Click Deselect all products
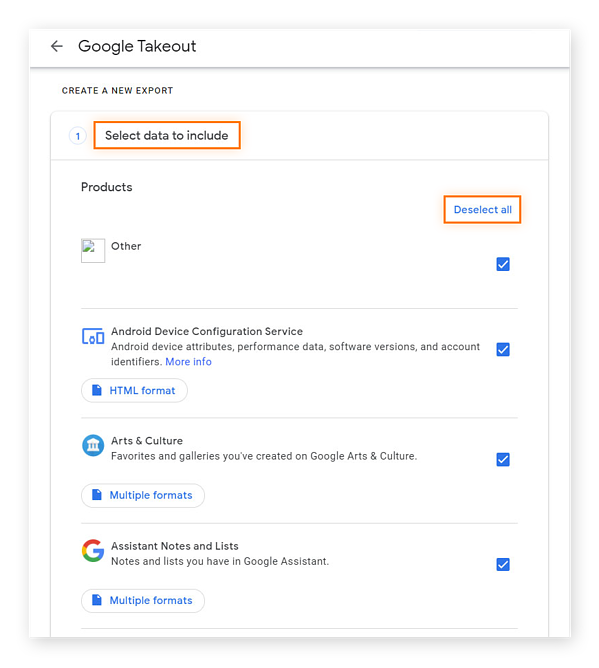Image resolution: width=599 pixels, height=668 pixels. coord(482,210)
